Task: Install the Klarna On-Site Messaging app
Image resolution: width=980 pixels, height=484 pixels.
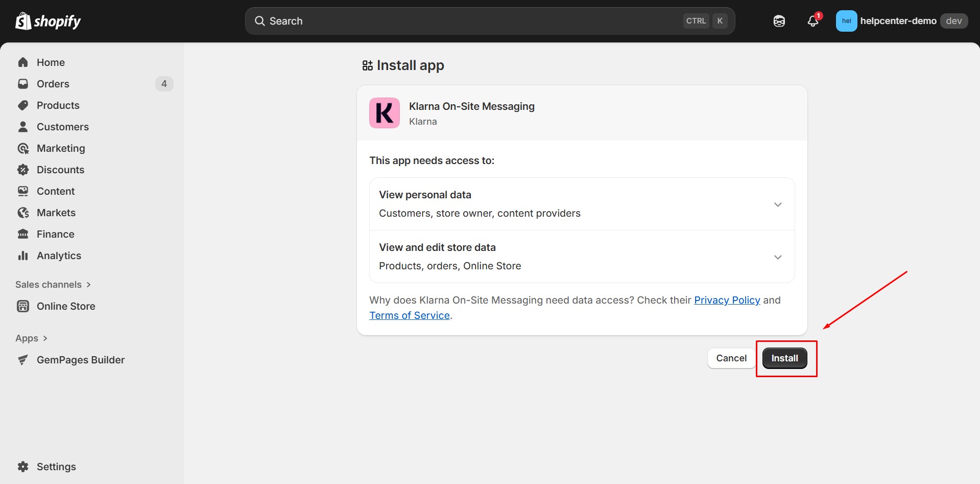Action: 785,358
